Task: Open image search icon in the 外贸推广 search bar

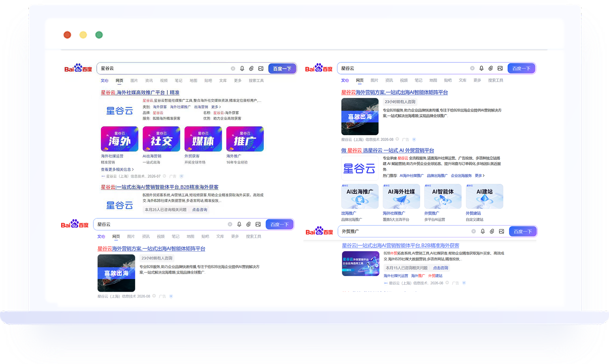Action: tap(501, 231)
